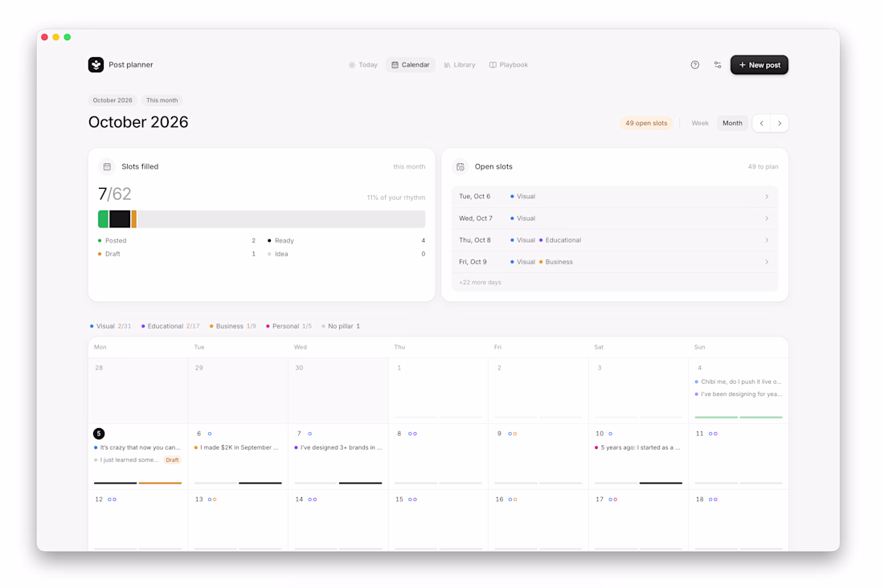
Task: Open the Today tab
Action: 362,65
